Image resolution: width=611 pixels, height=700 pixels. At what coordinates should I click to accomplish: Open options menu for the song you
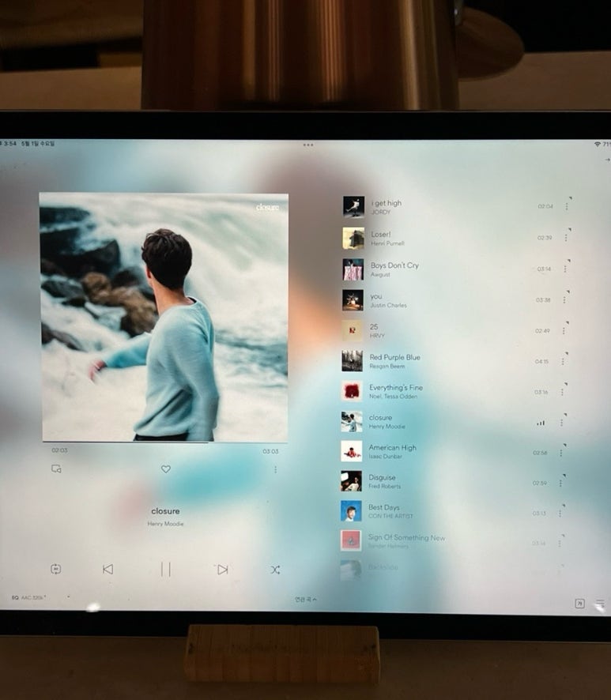pyautogui.click(x=564, y=300)
